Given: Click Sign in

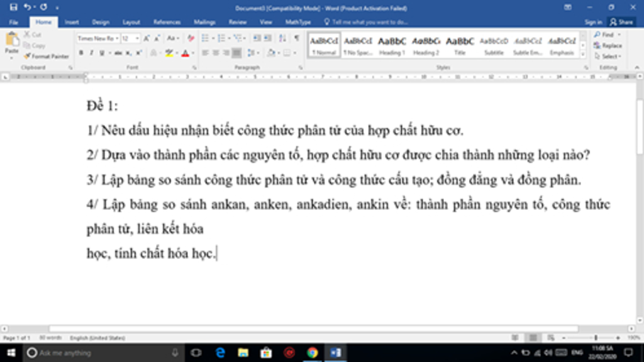Looking at the screenshot, I should 593,22.
